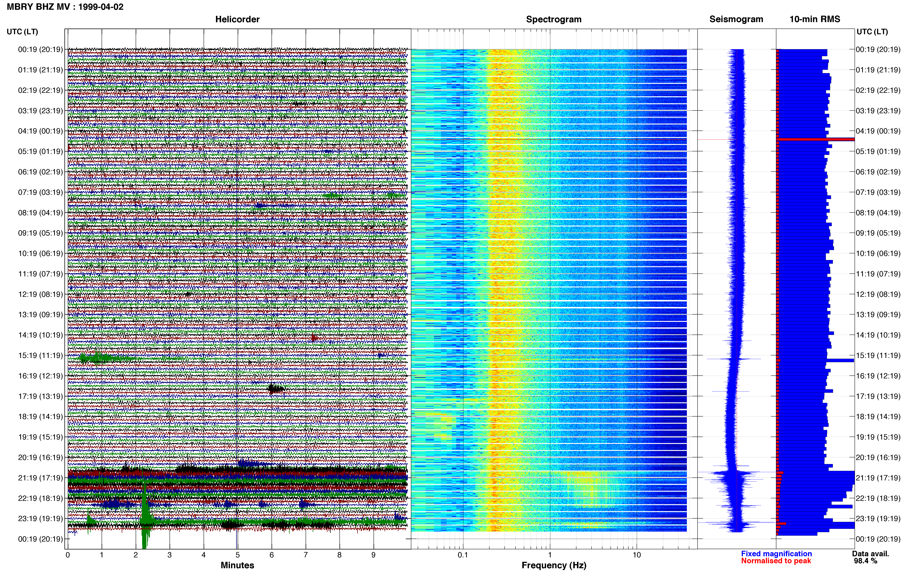Click left time label 19:19 (15:19)
The height and width of the screenshot is (578, 924).
click(41, 437)
